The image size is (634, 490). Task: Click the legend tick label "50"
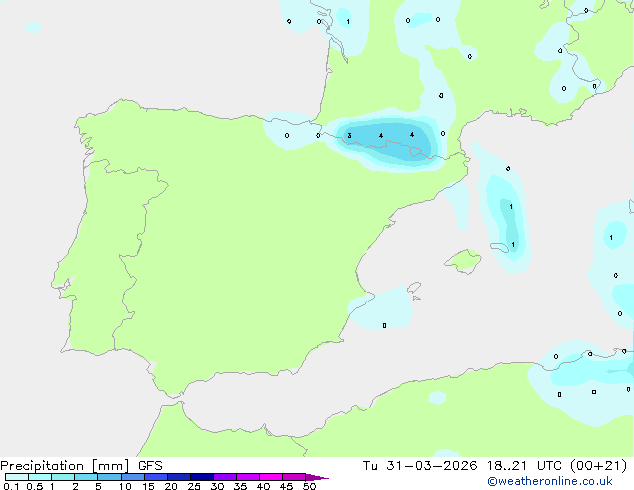[309, 486]
